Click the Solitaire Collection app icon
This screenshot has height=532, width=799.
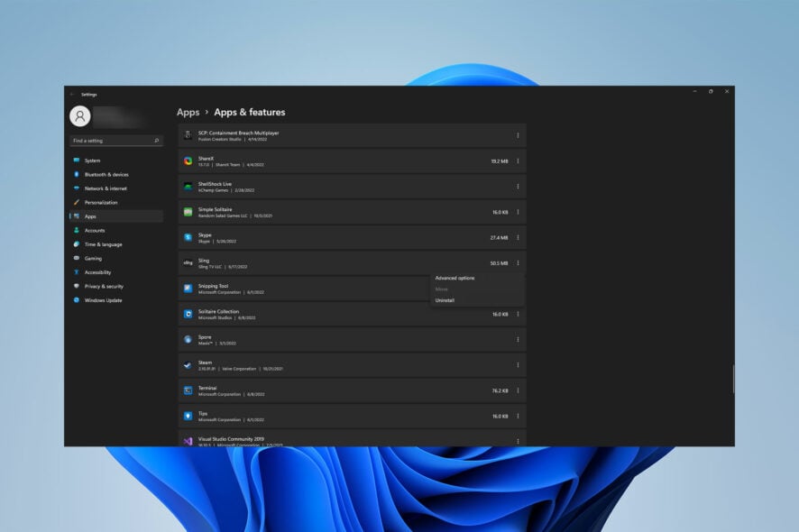(188, 314)
